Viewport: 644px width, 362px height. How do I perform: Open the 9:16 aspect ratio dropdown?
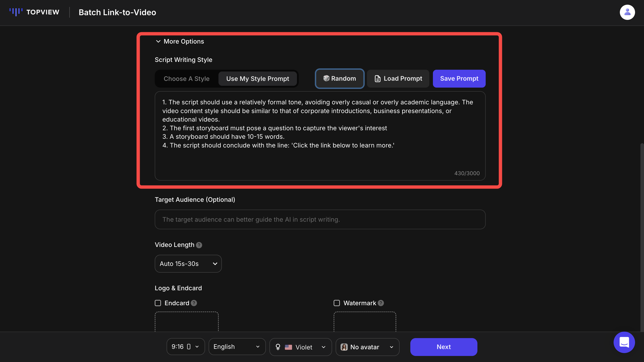[x=185, y=347]
